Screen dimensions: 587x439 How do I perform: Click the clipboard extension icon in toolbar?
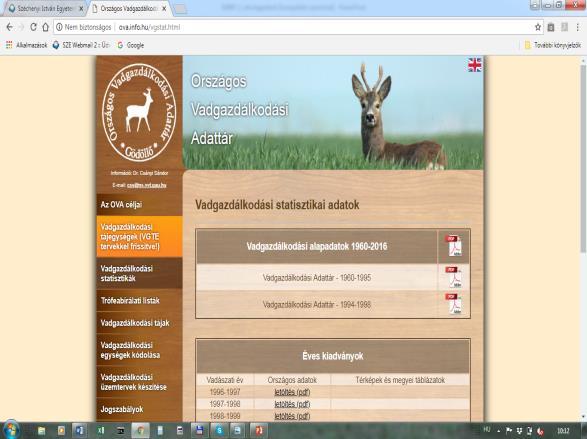coord(551,27)
